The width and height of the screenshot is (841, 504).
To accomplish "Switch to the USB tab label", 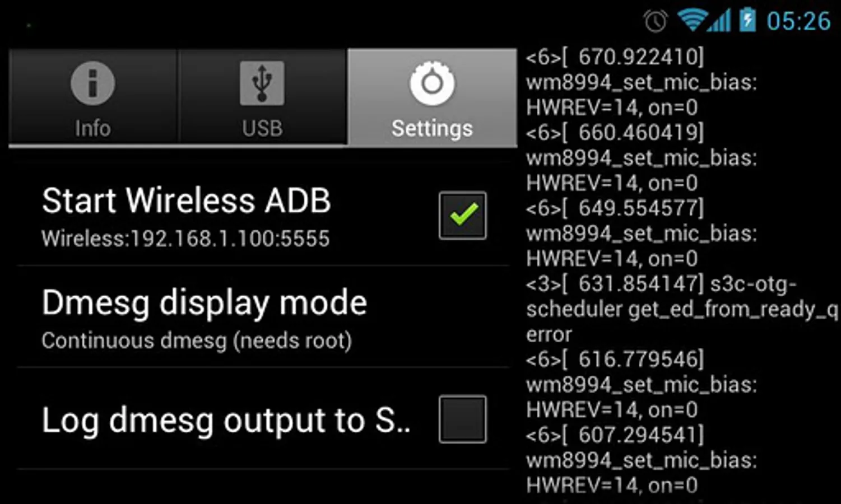I will [262, 128].
